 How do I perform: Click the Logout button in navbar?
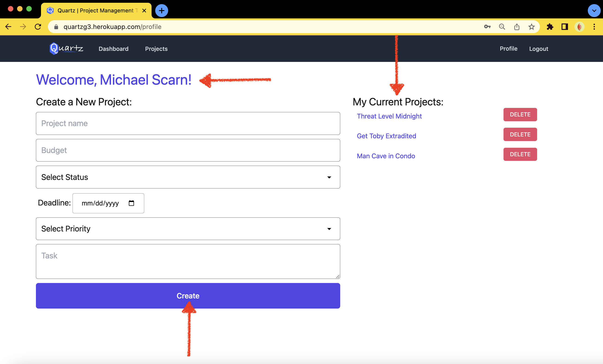click(x=539, y=49)
